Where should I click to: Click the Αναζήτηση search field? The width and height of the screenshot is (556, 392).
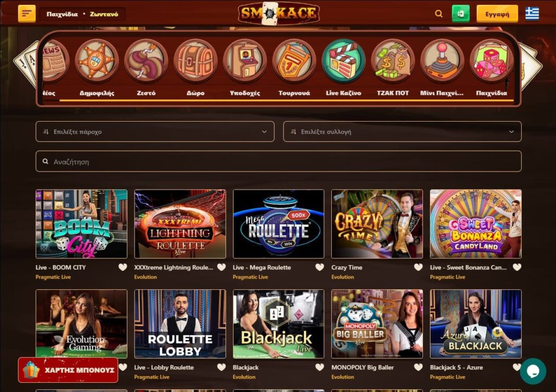pyautogui.click(x=279, y=161)
